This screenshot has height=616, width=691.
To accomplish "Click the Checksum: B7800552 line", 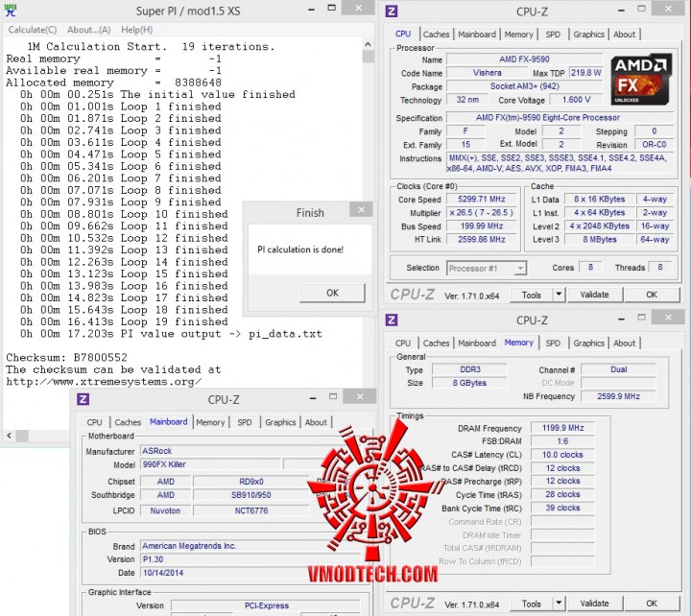I will [x=66, y=357].
